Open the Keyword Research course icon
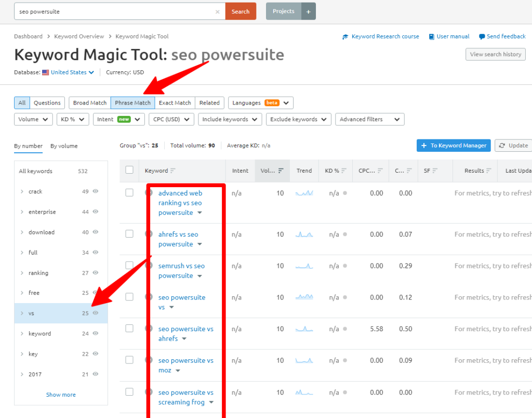Image resolution: width=532 pixels, height=418 pixels. (344, 36)
